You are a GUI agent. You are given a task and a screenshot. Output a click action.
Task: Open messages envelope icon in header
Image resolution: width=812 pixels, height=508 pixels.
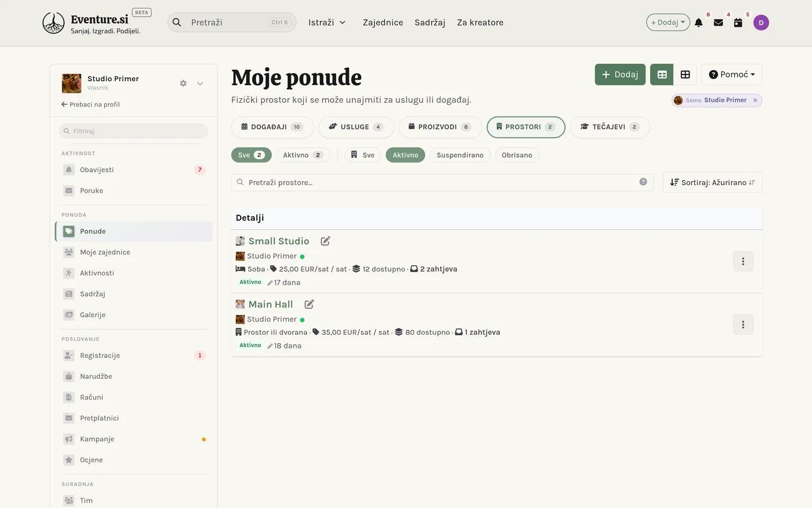(718, 23)
